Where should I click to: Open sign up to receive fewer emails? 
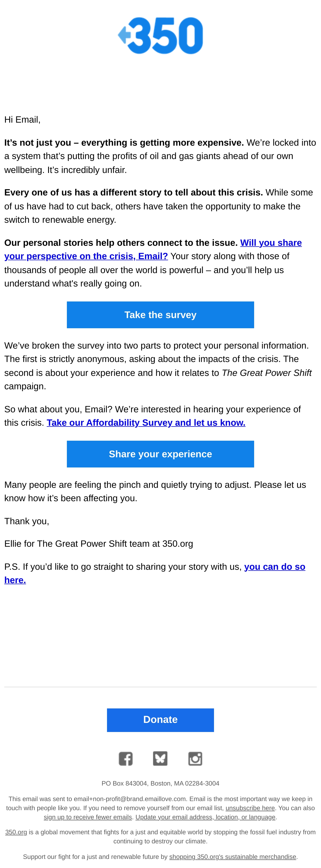[87, 817]
